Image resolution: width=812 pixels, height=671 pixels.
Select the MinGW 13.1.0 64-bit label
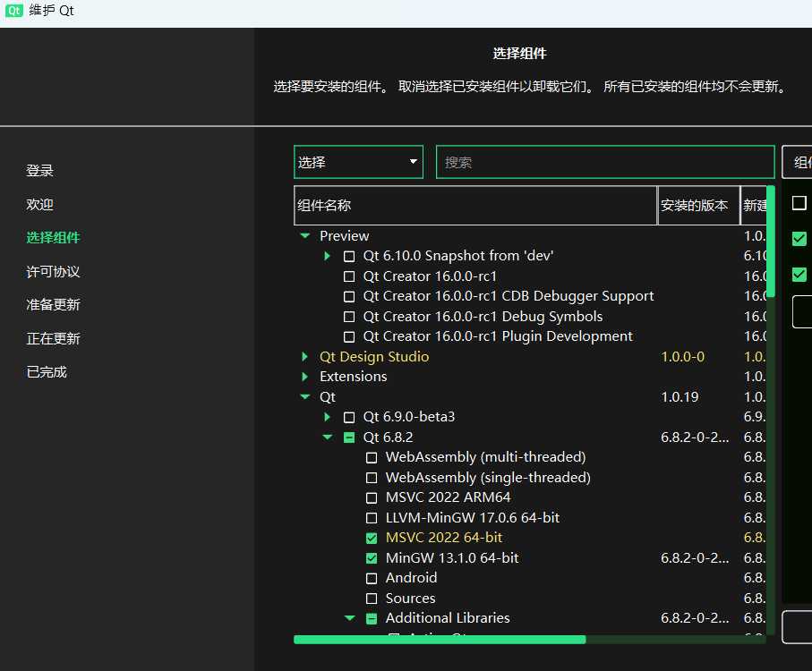[x=452, y=558]
